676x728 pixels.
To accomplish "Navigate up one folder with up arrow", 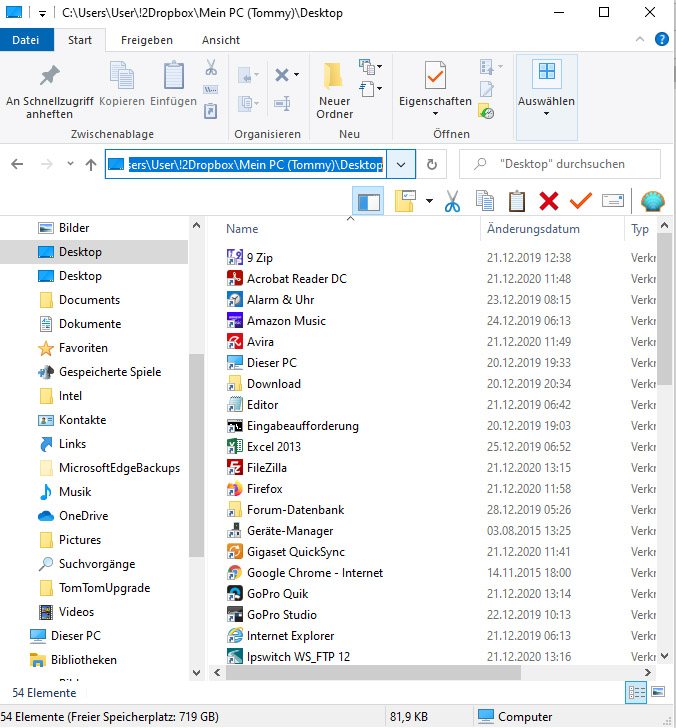I will 91,164.
